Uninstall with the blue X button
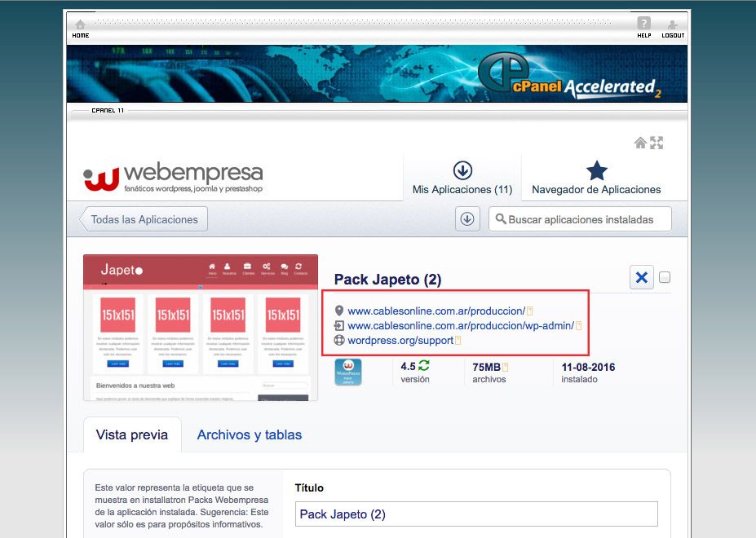756x538 pixels. coord(642,277)
